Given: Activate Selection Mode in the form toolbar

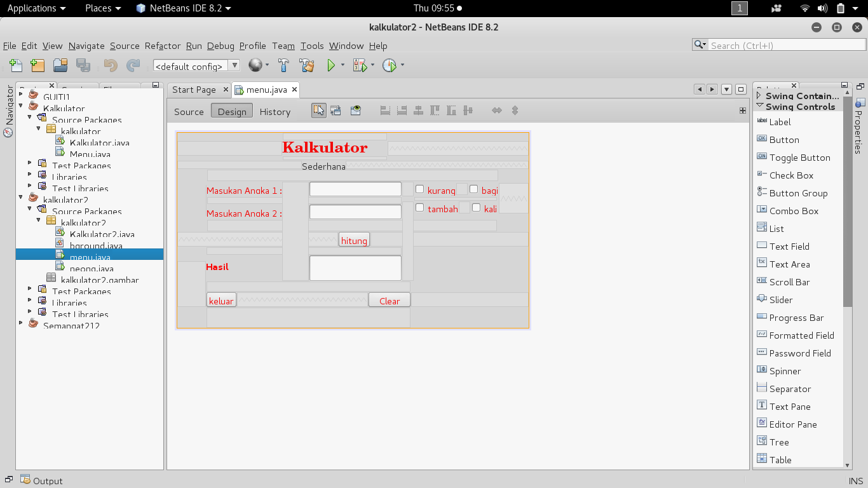Looking at the screenshot, I should click(x=318, y=110).
